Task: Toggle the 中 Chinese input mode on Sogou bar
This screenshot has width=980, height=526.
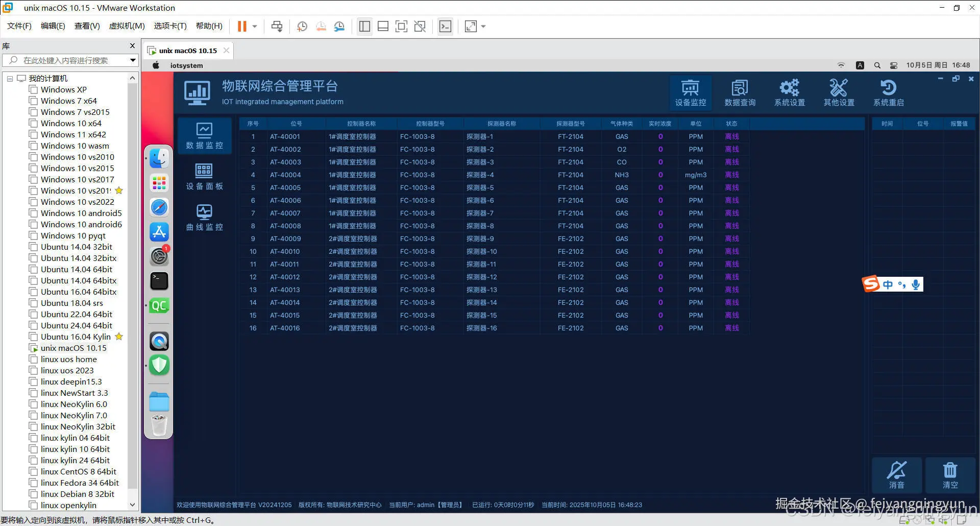Action: pos(888,284)
